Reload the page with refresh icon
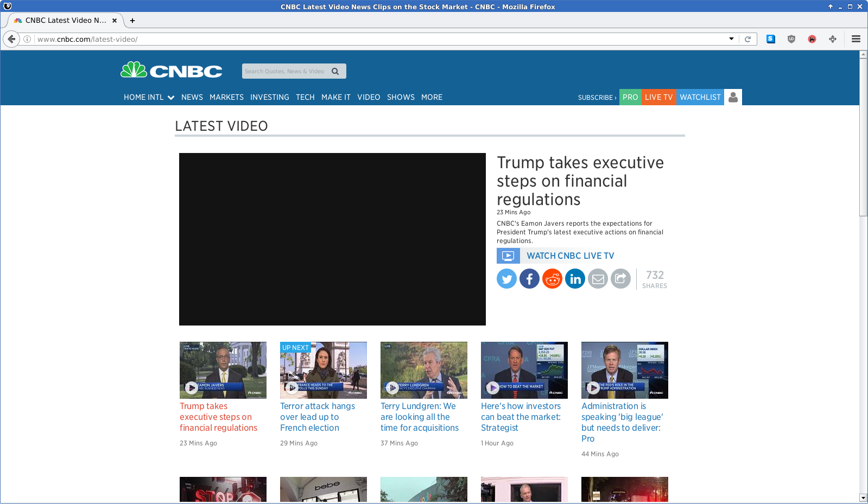This screenshot has width=868, height=504. (x=747, y=39)
